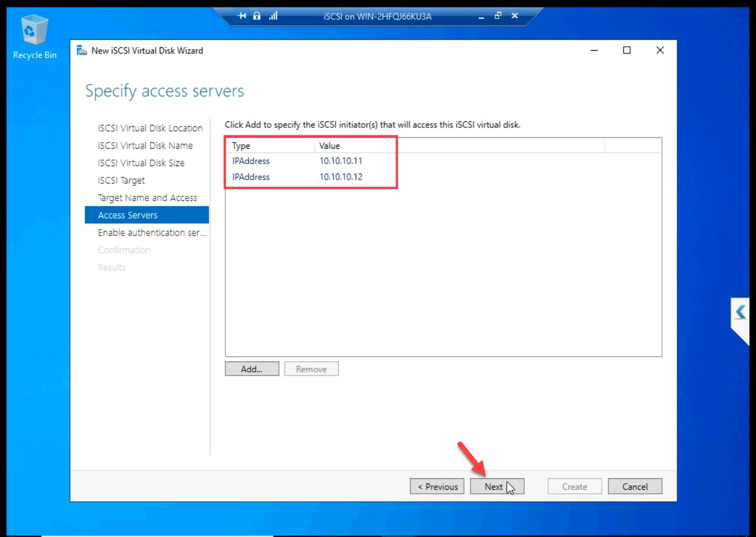The image size is (756, 537).
Task: Go to Target Name and Access step
Action: pos(147,198)
